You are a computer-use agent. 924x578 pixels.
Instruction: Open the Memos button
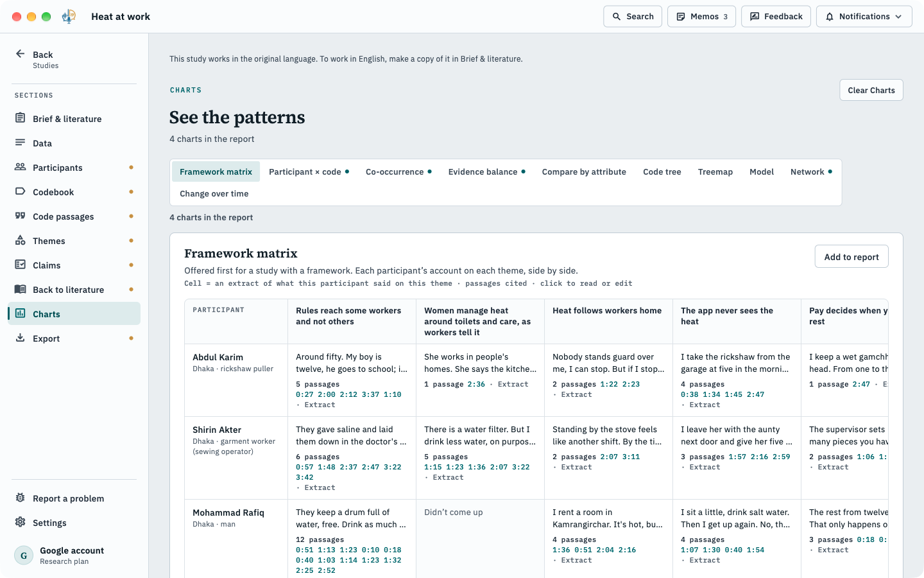701,17
